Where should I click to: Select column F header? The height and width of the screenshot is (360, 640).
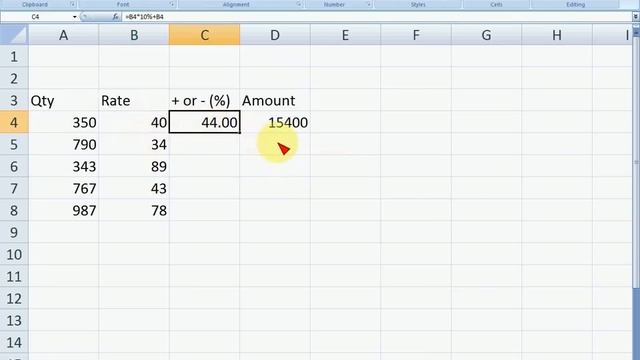[x=416, y=35]
